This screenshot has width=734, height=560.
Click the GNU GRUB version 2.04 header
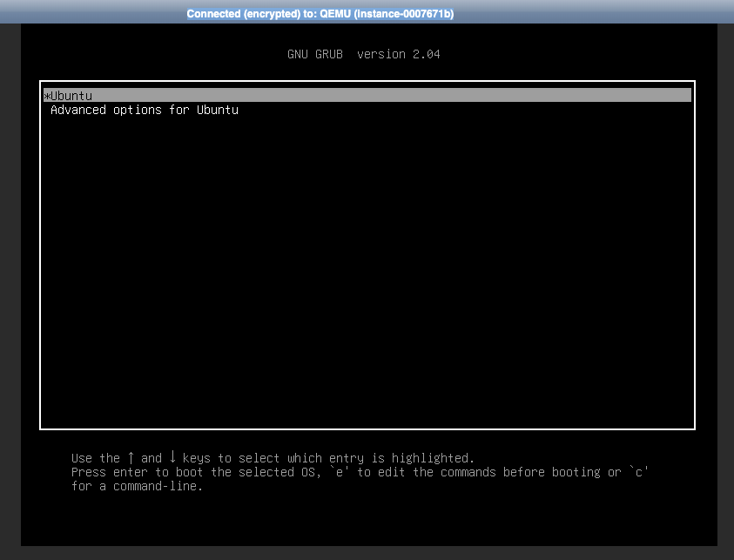(364, 54)
